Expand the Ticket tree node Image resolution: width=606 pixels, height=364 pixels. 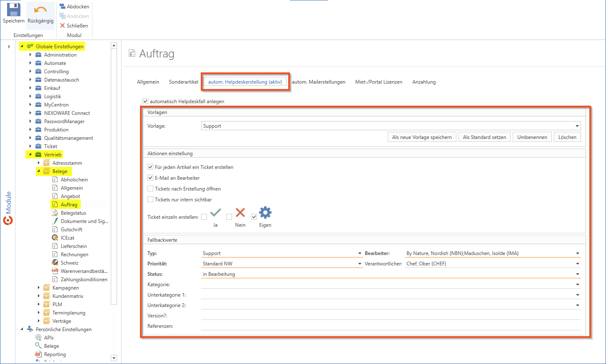(30, 146)
